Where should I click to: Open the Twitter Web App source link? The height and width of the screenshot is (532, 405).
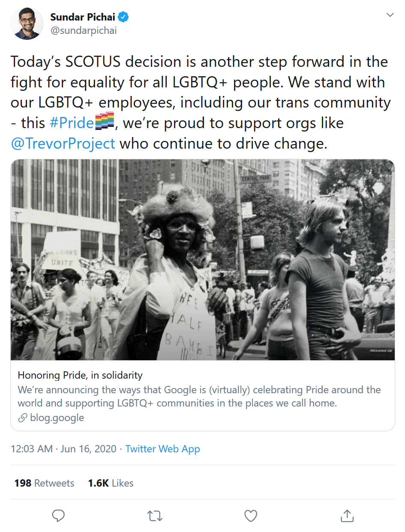coord(163,449)
